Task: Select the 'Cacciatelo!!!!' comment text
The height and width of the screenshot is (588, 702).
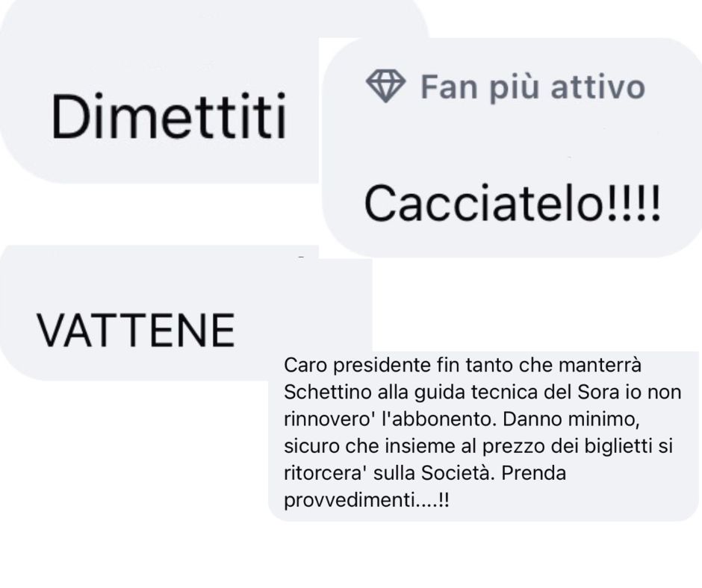Action: (512, 203)
